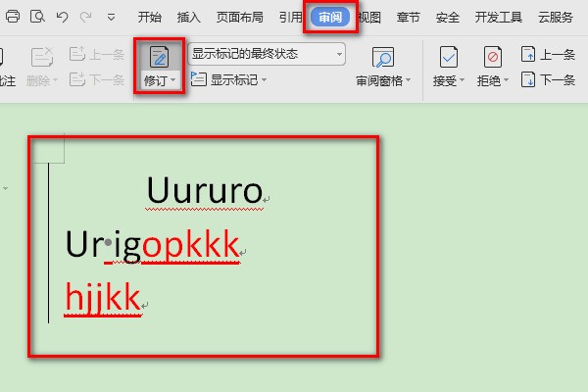This screenshot has height=392, width=588.
Task: Undo the last action
Action: 62,17
